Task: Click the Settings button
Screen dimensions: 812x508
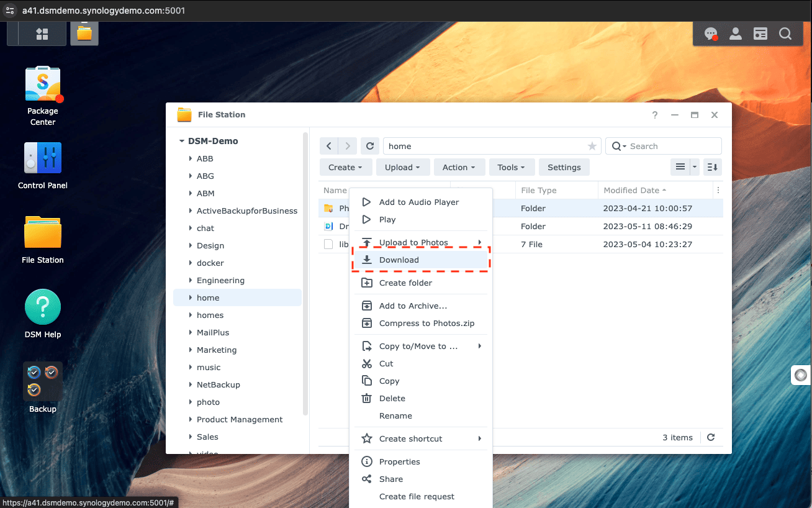Action: click(564, 167)
